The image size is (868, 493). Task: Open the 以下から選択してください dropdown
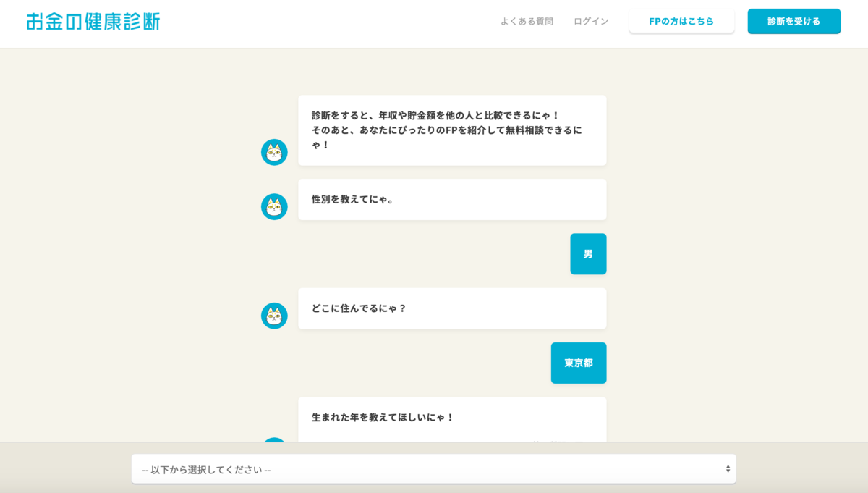tap(434, 469)
